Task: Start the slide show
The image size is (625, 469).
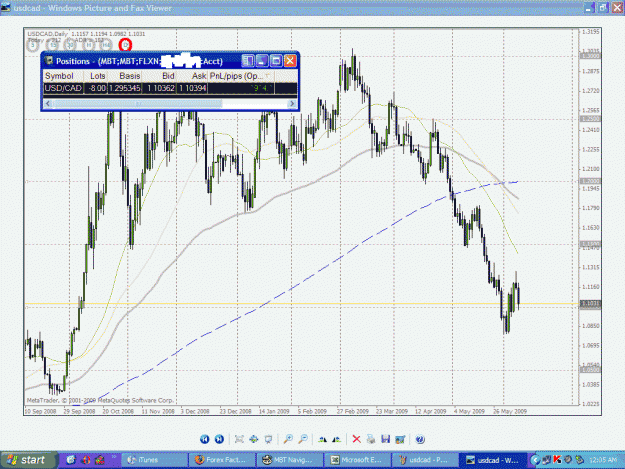Action: pyautogui.click(x=268, y=439)
